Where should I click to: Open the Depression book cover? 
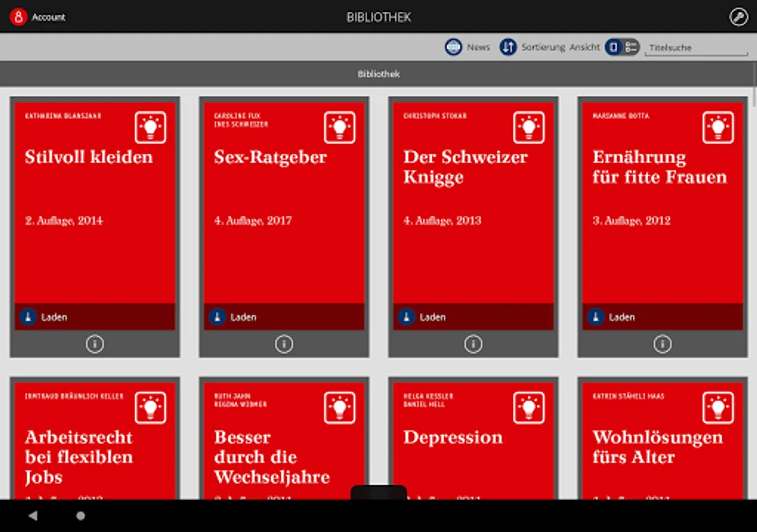coord(473,441)
